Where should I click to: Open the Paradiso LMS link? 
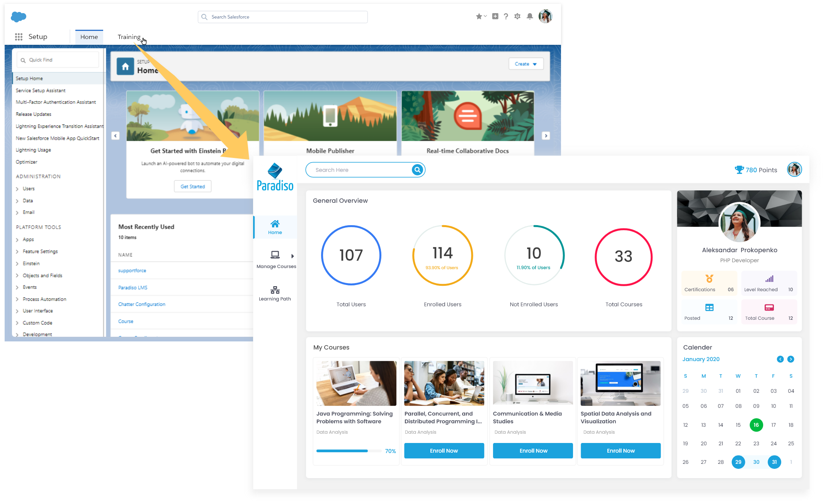(133, 288)
